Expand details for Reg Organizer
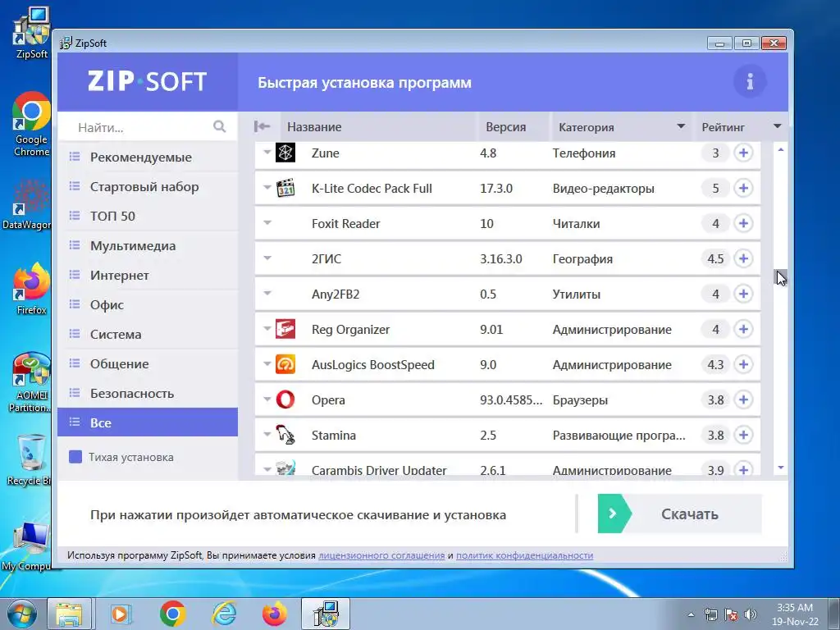Image resolution: width=840 pixels, height=630 pixels. coord(267,329)
